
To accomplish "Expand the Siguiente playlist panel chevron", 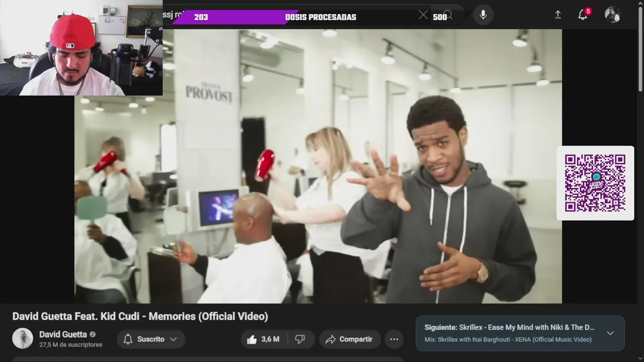I will (x=610, y=333).
